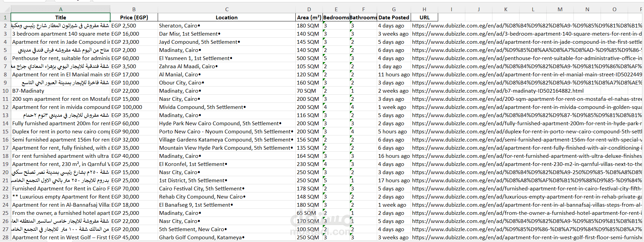
Task: Click date cell 5 hours ago
Action: click(394, 131)
